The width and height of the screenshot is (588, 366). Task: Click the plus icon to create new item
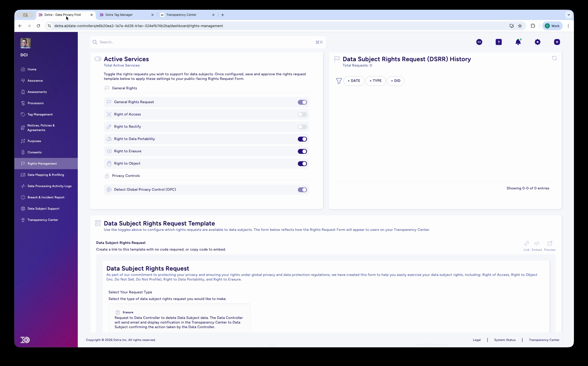[557, 42]
